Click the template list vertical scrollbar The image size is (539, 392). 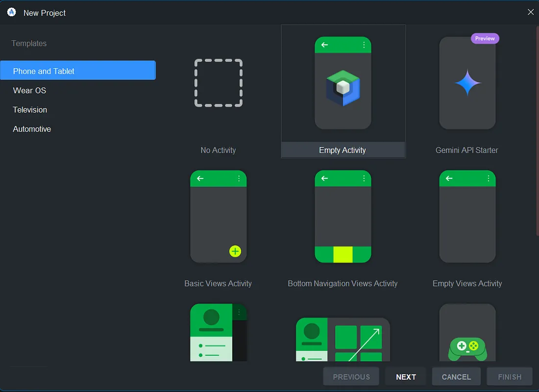pyautogui.click(x=537, y=131)
